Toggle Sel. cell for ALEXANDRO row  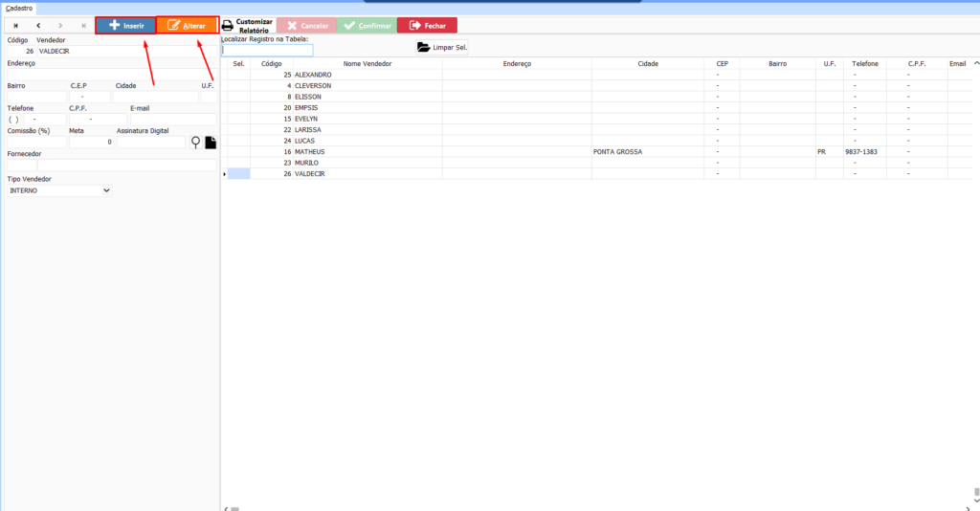(238, 75)
